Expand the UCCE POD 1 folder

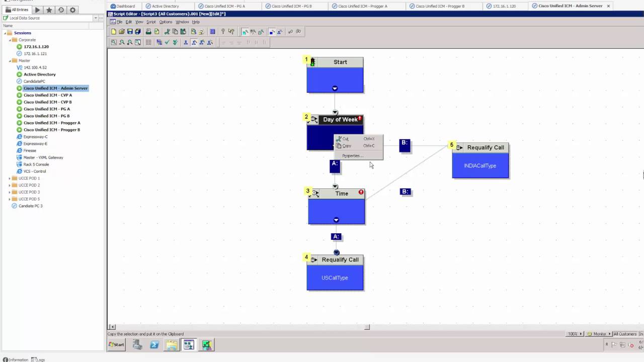(x=10, y=178)
